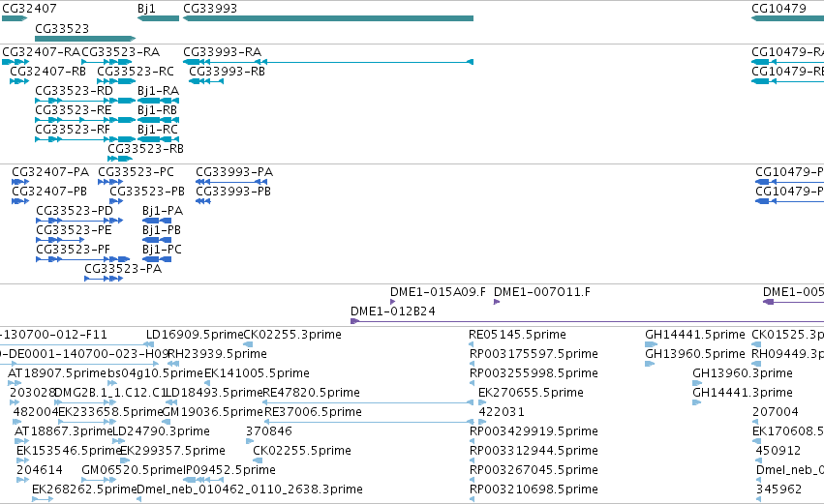Click feature 204614

click(40, 470)
